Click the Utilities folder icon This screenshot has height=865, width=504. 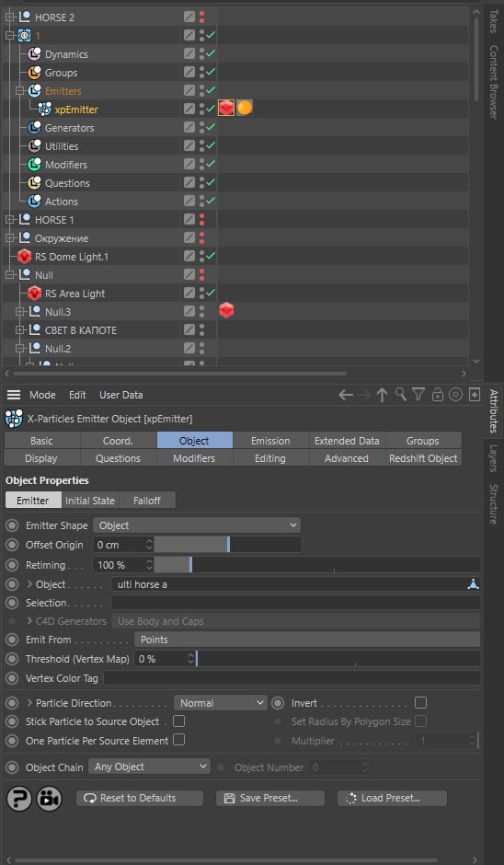point(35,146)
